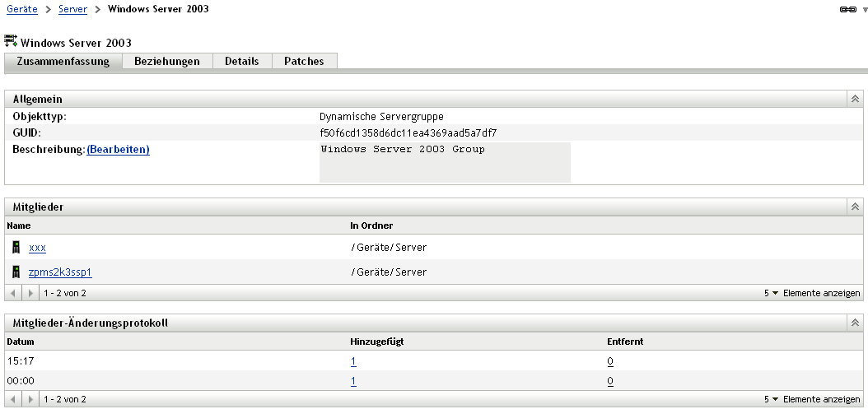Viewport: 868px width, 409px height.
Task: Open the dropdown arrow beside link icon
Action: point(865,9)
